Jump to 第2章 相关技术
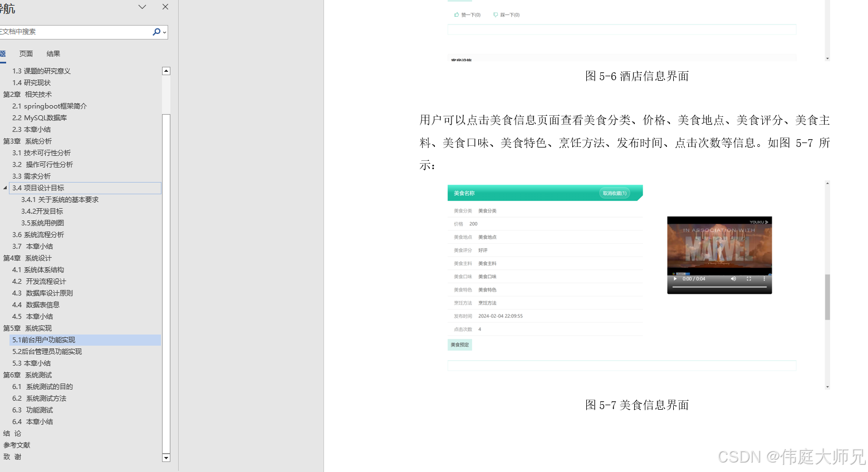The width and height of the screenshot is (868, 472). 27,94
